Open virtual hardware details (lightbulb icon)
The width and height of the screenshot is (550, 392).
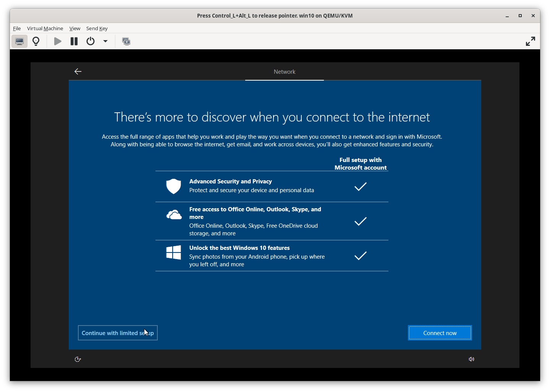coord(36,41)
